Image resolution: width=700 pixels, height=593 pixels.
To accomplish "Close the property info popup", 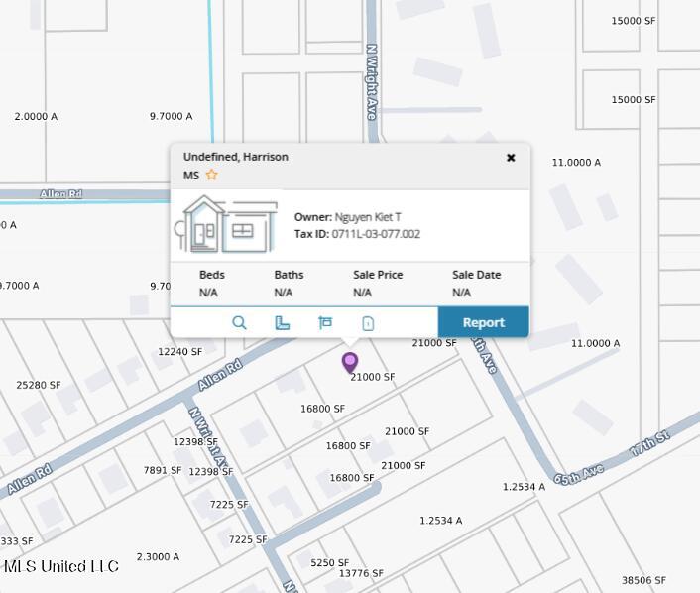I will (511, 158).
